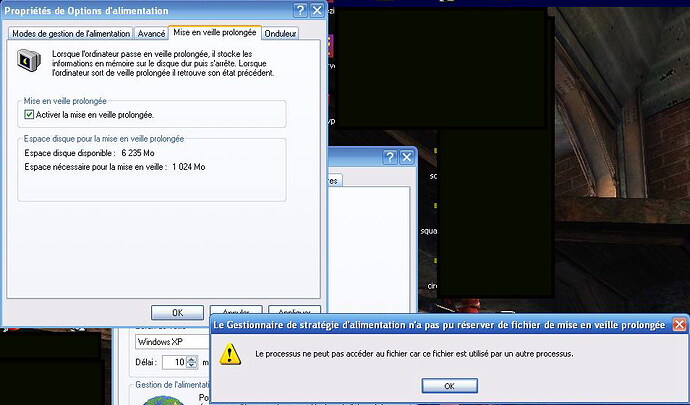Close the power manager error dialog
The height and width of the screenshot is (405, 690).
pyautogui.click(x=679, y=325)
